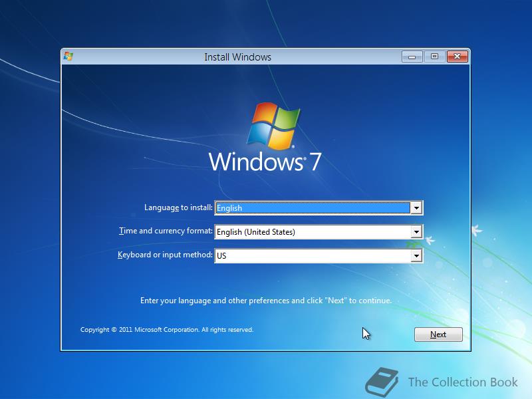
Task: Click the Next button
Action: coord(438,334)
